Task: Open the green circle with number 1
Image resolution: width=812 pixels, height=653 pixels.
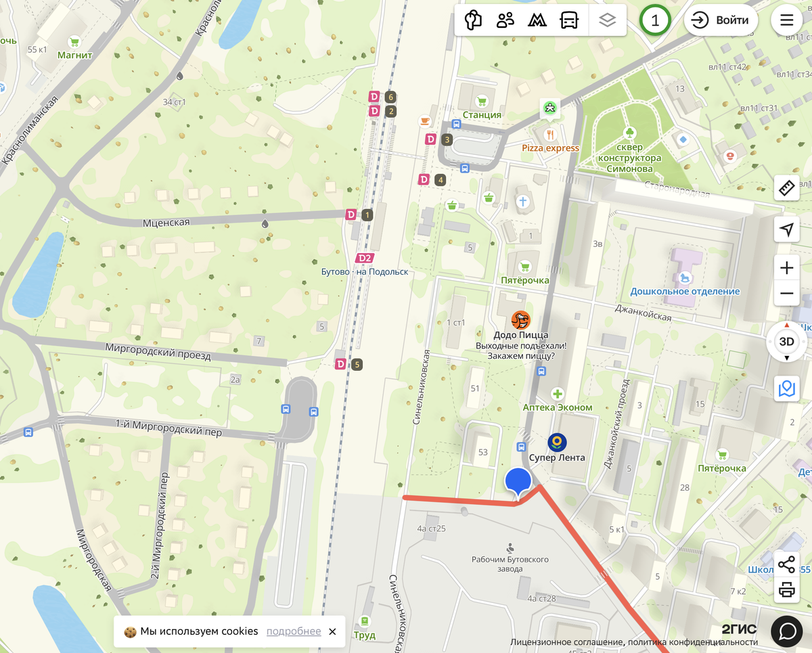Action: tap(654, 20)
